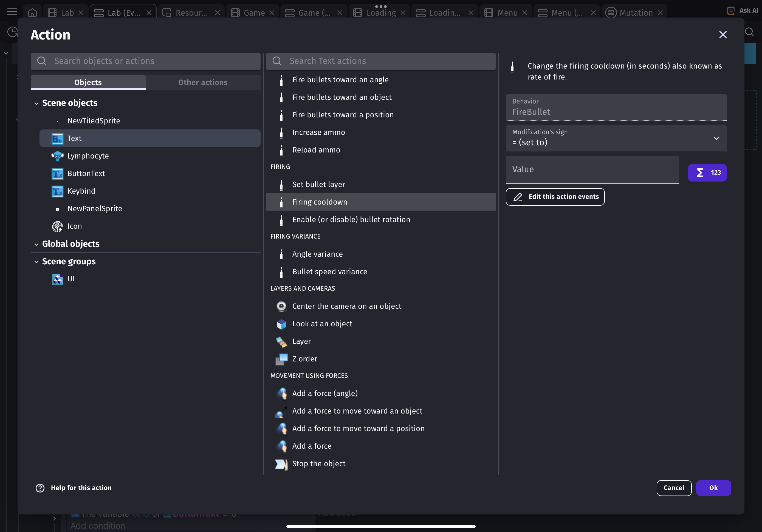Collapse the Scene groups section
The height and width of the screenshot is (532, 762).
tap(36, 262)
